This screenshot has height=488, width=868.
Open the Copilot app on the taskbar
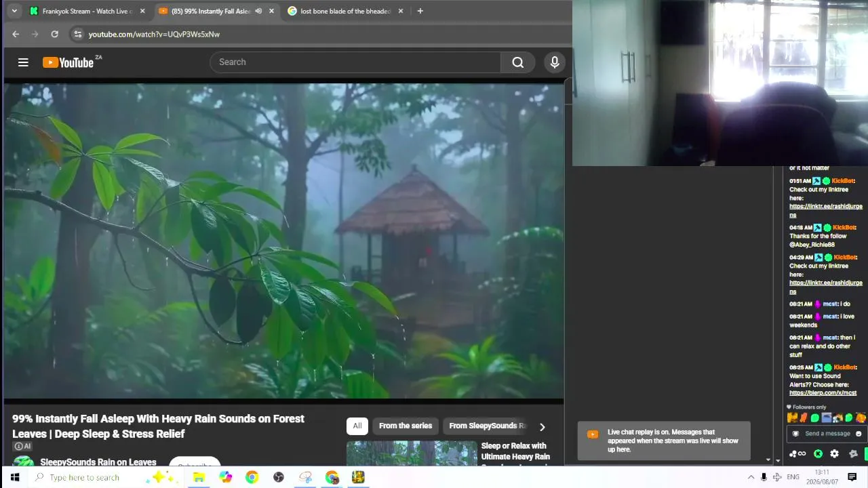pyautogui.click(x=226, y=477)
